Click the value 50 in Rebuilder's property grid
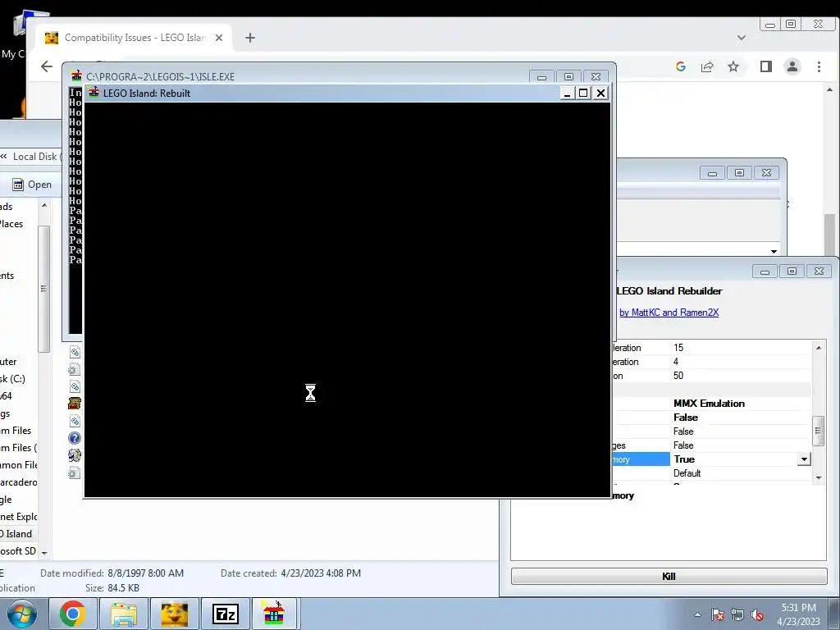 pyautogui.click(x=678, y=376)
